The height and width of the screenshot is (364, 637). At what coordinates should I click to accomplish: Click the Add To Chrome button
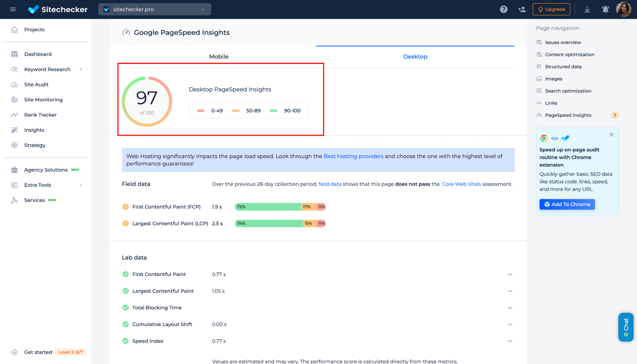(567, 204)
